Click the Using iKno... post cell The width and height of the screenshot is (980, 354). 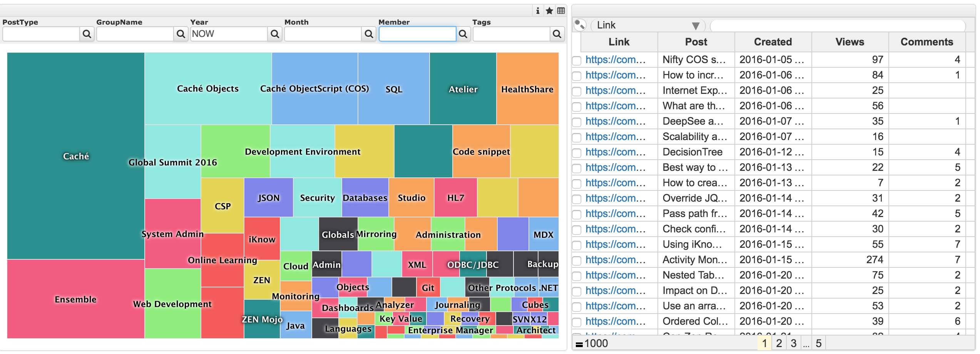696,244
